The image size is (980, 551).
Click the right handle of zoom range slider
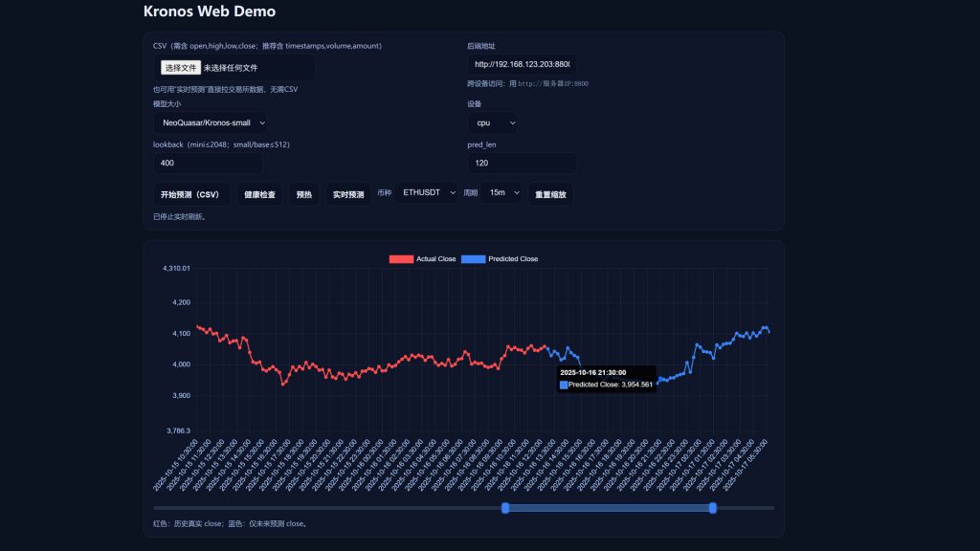coord(713,508)
